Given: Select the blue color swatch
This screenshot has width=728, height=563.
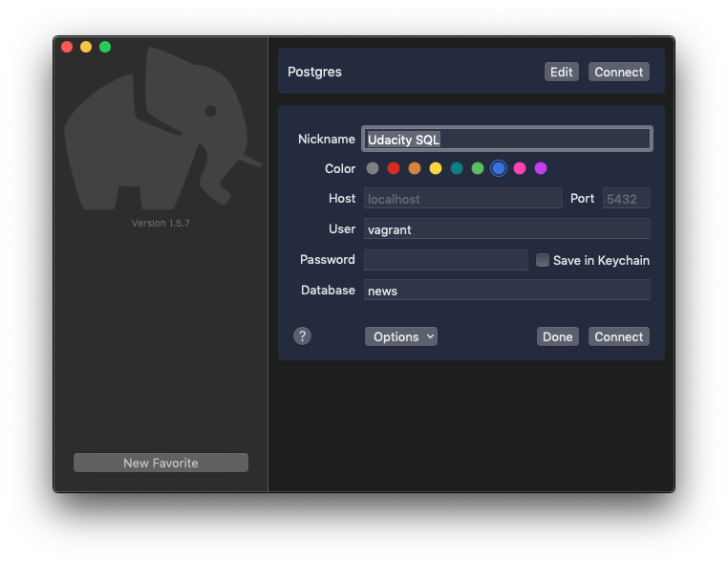Looking at the screenshot, I should [499, 168].
